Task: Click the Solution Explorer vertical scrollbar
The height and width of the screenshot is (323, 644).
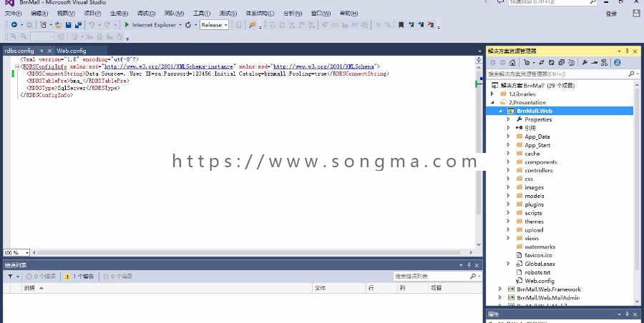Action: pos(637,193)
